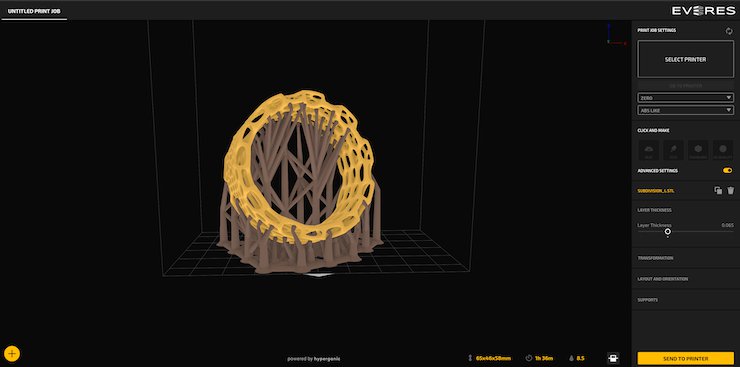Screen dimensions: 740x367
Task: Click the EVERES logo
Action: point(703,10)
